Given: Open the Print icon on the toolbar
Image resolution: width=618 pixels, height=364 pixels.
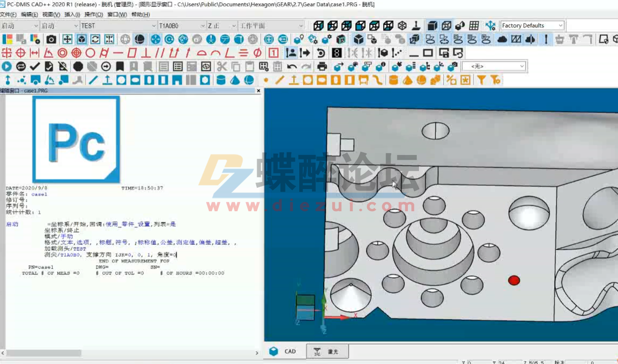Looking at the screenshot, I should coord(321,66).
